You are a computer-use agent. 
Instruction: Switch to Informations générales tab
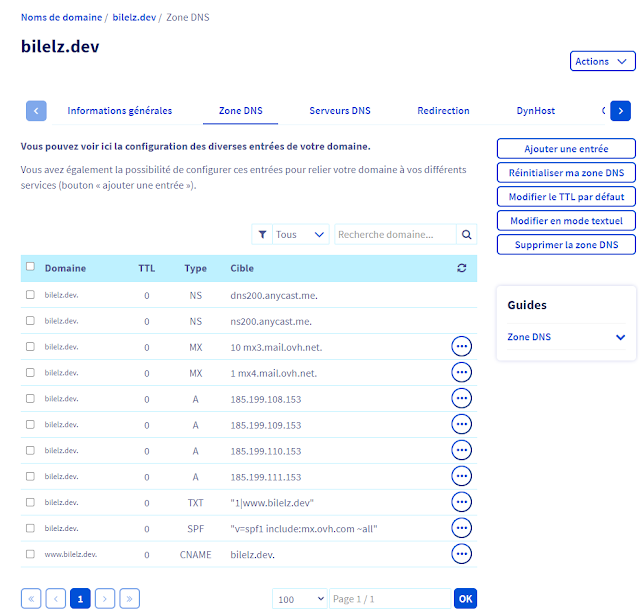coord(120,111)
